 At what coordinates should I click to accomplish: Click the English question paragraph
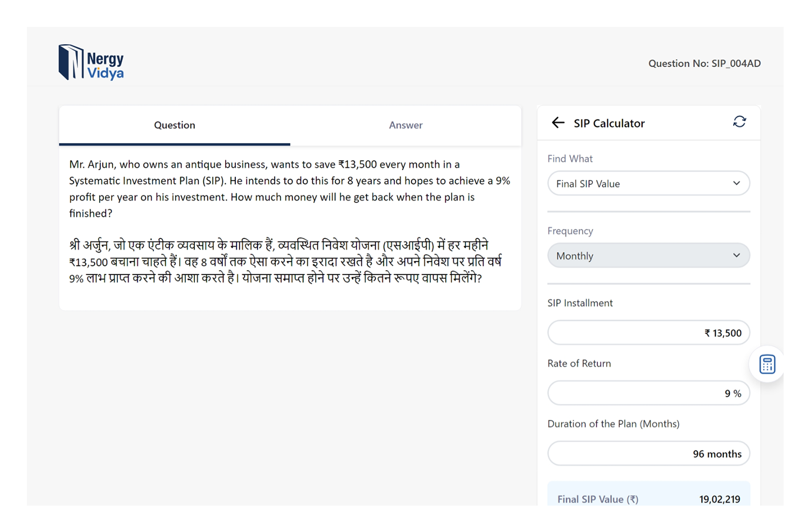pyautogui.click(x=290, y=188)
